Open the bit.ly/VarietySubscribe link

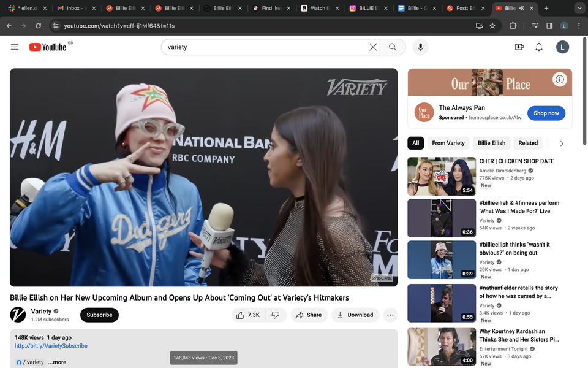(x=51, y=346)
